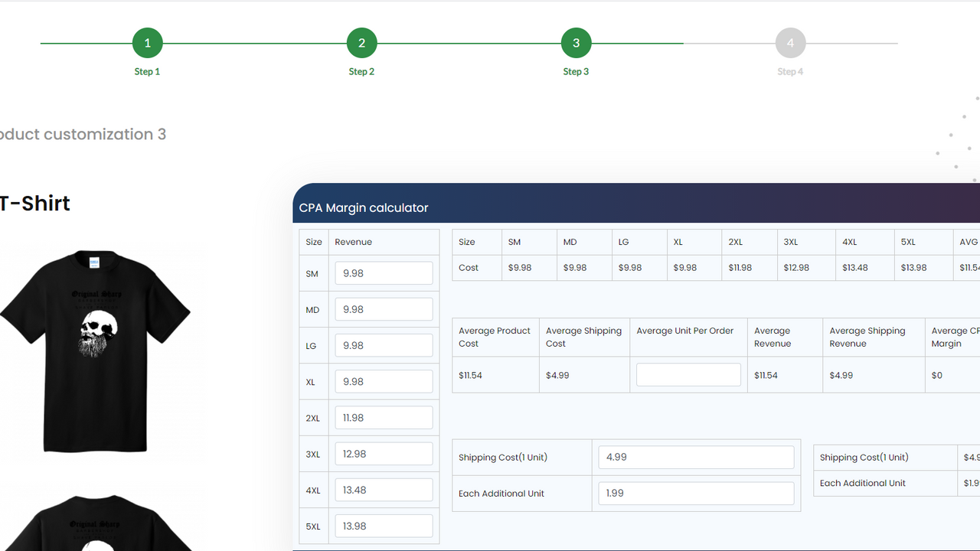Select the XL revenue input field
The image size is (980, 551).
pos(384,381)
